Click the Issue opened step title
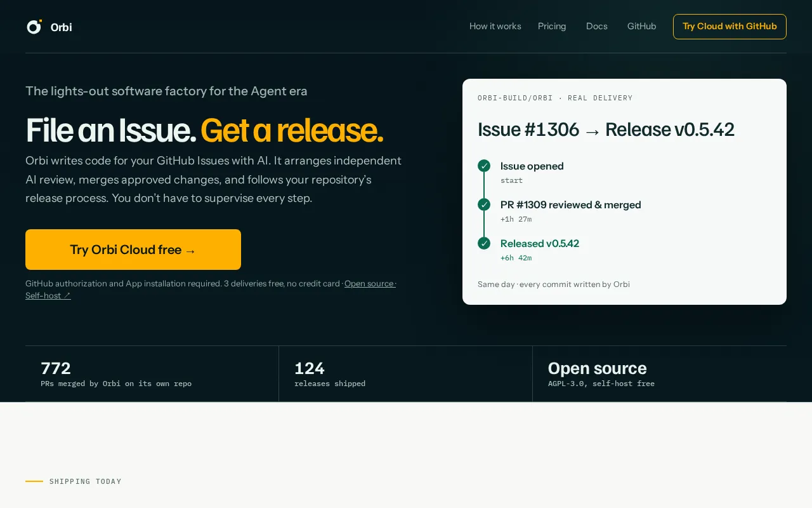The image size is (812, 508). pyautogui.click(x=532, y=166)
